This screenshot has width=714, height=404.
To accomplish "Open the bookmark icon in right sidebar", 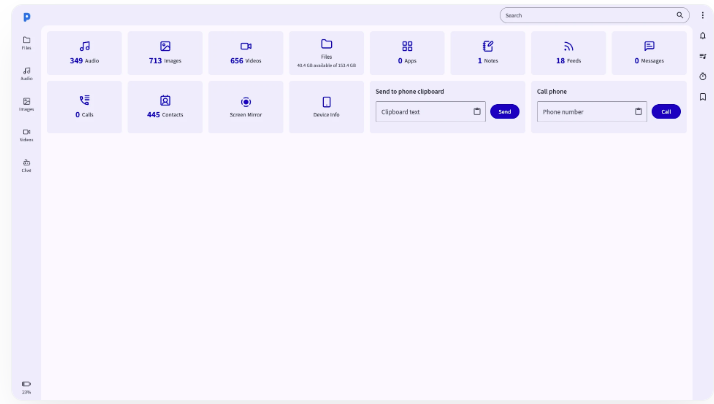I will (703, 97).
